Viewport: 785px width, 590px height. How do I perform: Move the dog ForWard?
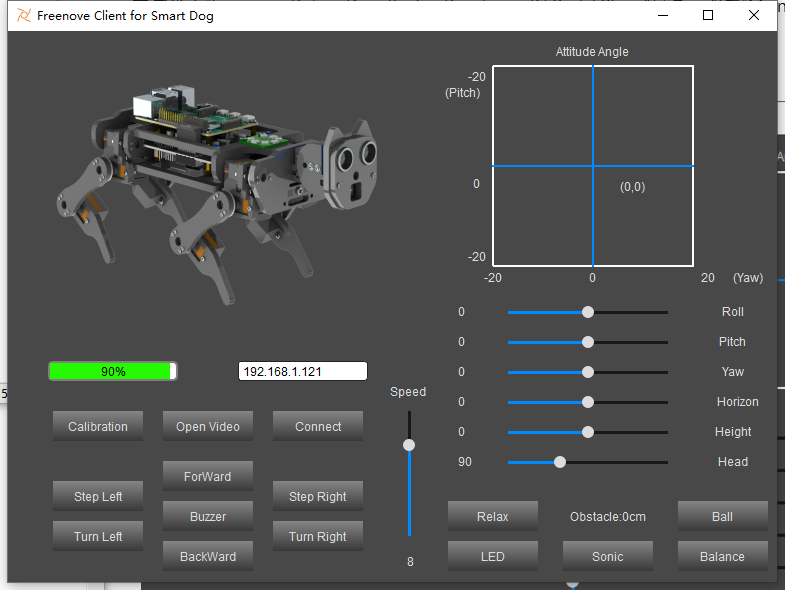208,476
